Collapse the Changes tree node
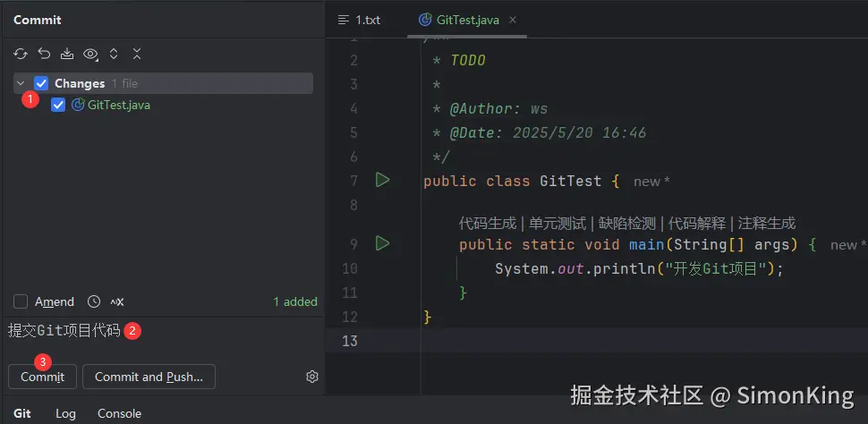Image resolution: width=868 pixels, height=424 pixels. point(21,83)
